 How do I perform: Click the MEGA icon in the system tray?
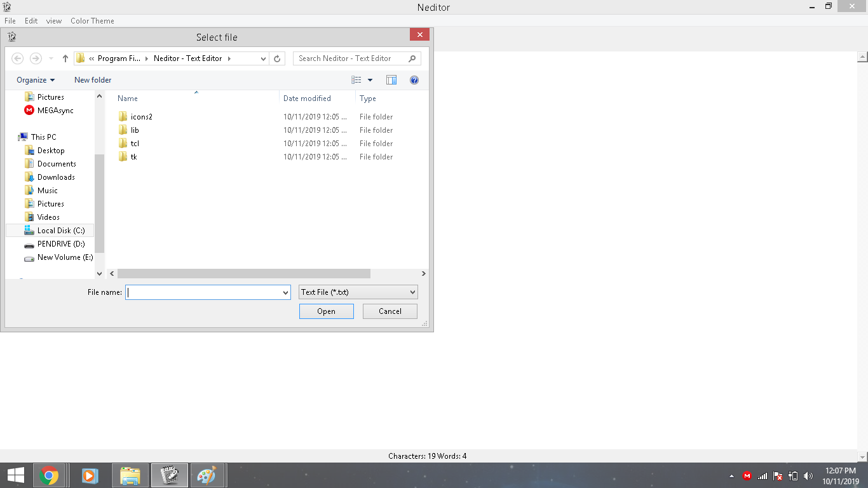pos(747,476)
